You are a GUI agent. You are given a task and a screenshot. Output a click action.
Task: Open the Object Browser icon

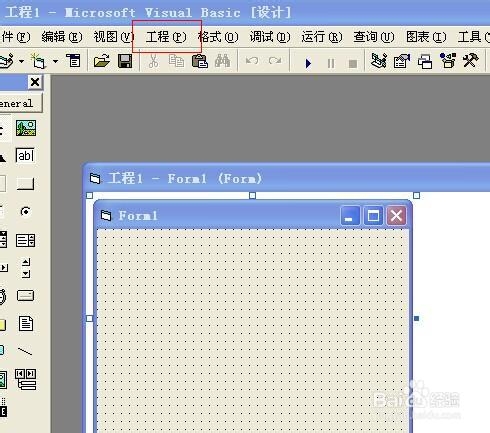coord(448,61)
